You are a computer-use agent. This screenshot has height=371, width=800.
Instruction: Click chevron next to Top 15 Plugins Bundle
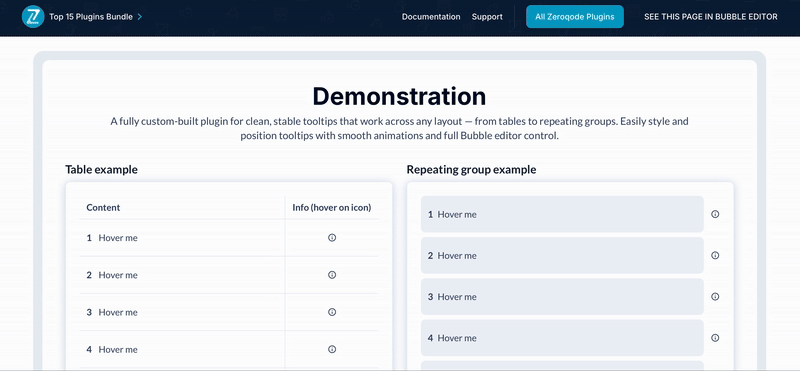pos(140,17)
